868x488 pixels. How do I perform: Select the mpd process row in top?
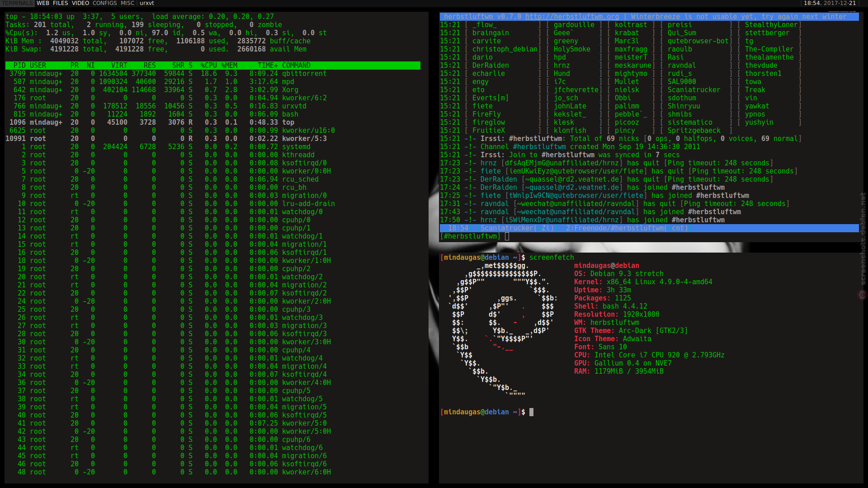[212, 82]
